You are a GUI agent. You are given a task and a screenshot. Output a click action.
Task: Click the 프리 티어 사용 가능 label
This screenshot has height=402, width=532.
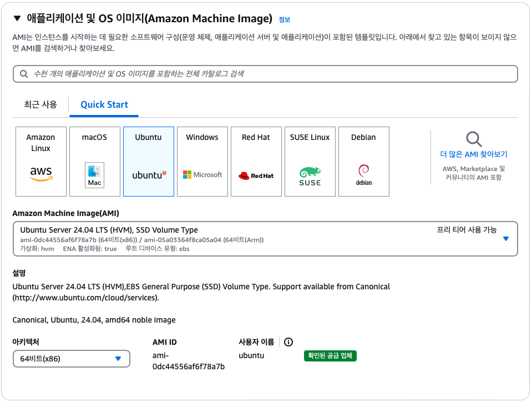pos(467,230)
